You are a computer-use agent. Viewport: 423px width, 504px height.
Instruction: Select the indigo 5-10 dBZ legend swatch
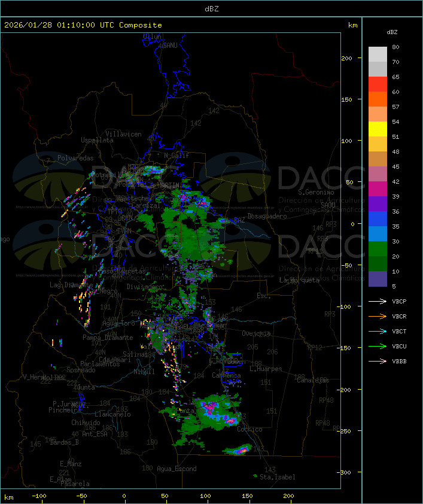(x=378, y=279)
